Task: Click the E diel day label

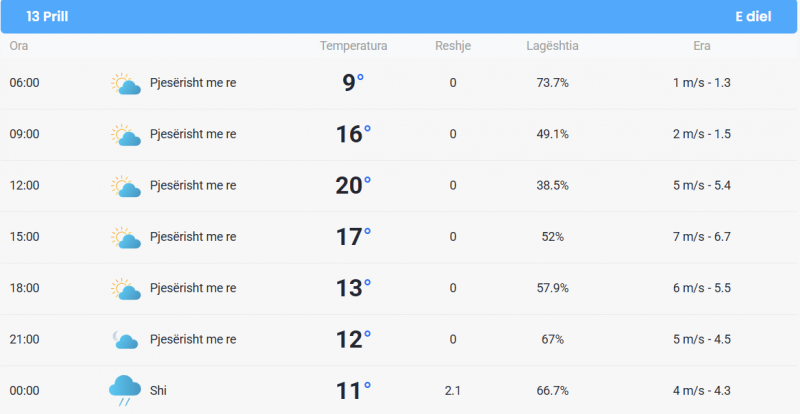Action: [x=753, y=17]
